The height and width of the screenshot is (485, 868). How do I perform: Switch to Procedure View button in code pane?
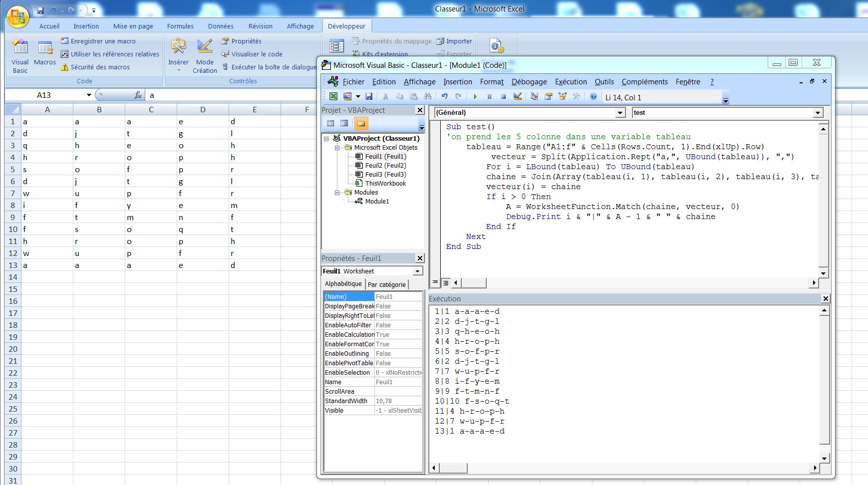tap(435, 283)
